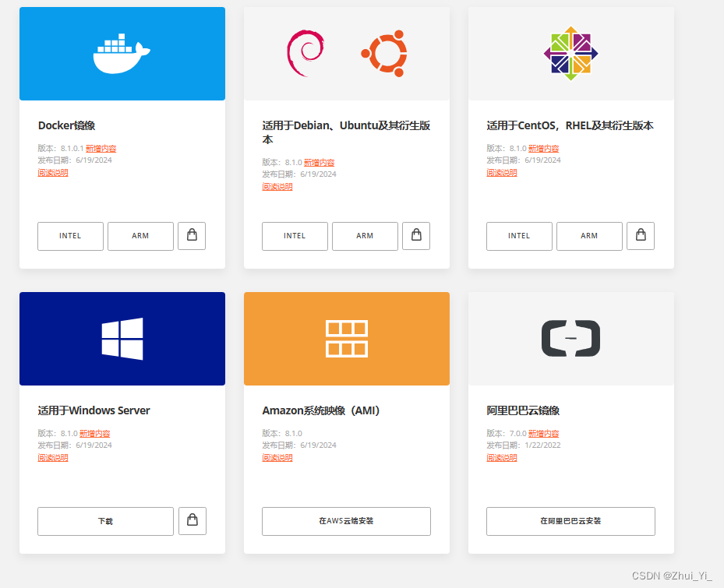Screen dimensions: 724x588
Task: Open 阅读说明 link in CentOS/RHEL card
Action: pyautogui.click(x=502, y=173)
